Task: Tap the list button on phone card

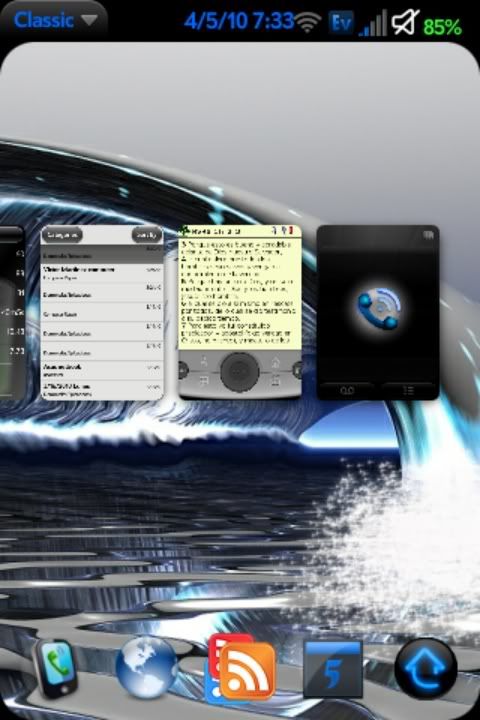Action: click(x=408, y=390)
